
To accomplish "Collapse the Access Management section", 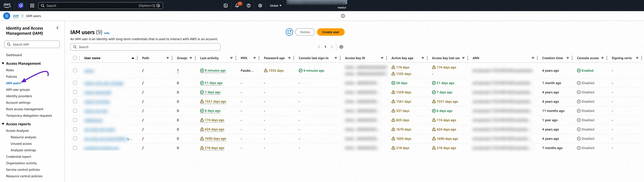I will pyautogui.click(x=3, y=63).
